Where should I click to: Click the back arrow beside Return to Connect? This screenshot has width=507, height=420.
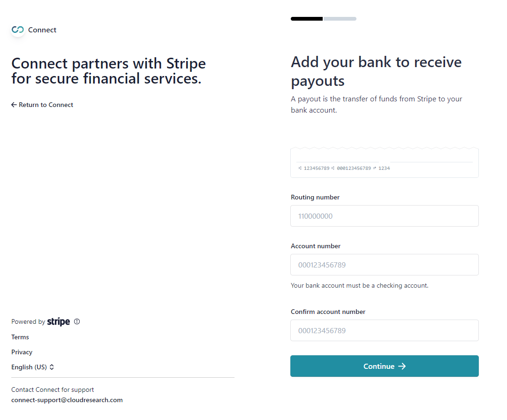coord(14,105)
